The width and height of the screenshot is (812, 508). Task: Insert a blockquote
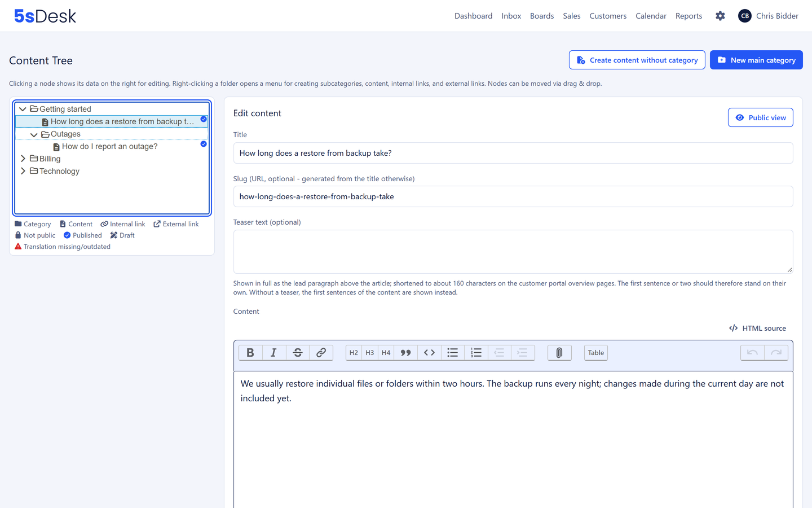click(x=405, y=353)
